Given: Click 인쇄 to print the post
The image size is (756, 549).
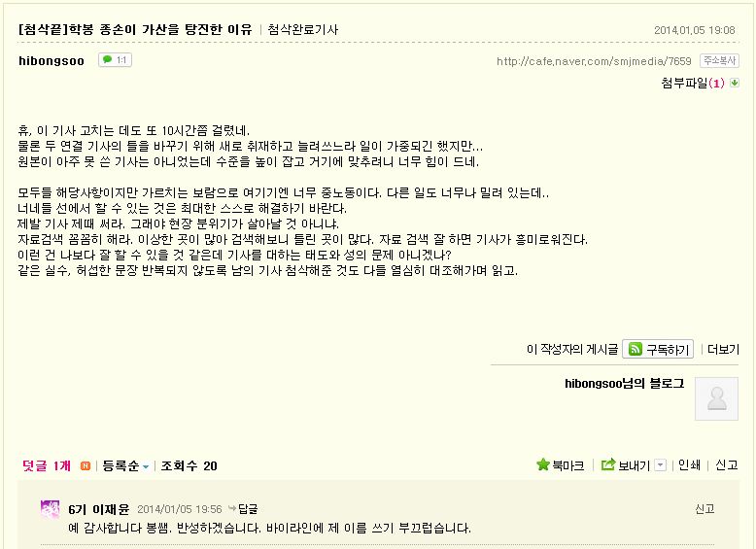Looking at the screenshot, I should 689,465.
